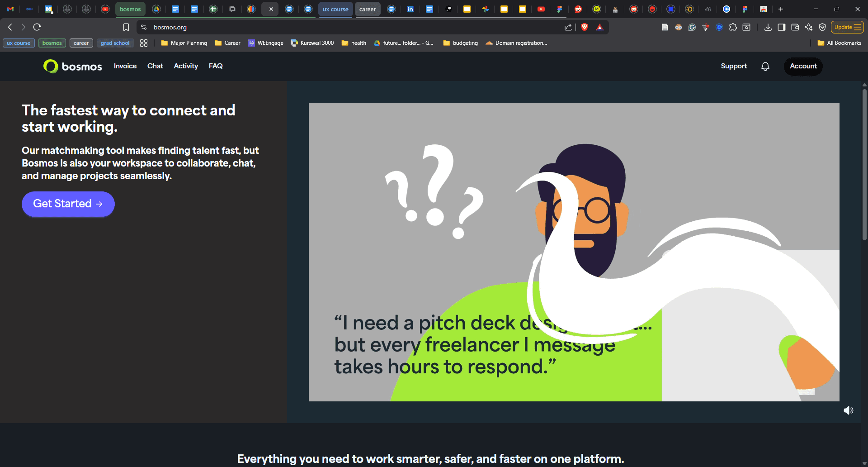The height and width of the screenshot is (467, 868).
Task: Click the Support link
Action: click(x=734, y=66)
